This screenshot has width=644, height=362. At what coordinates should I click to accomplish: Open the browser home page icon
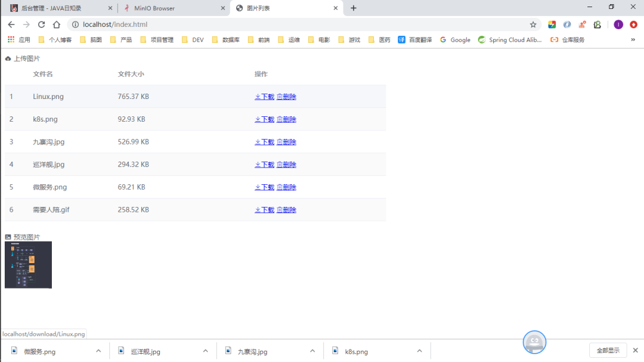coord(57,24)
